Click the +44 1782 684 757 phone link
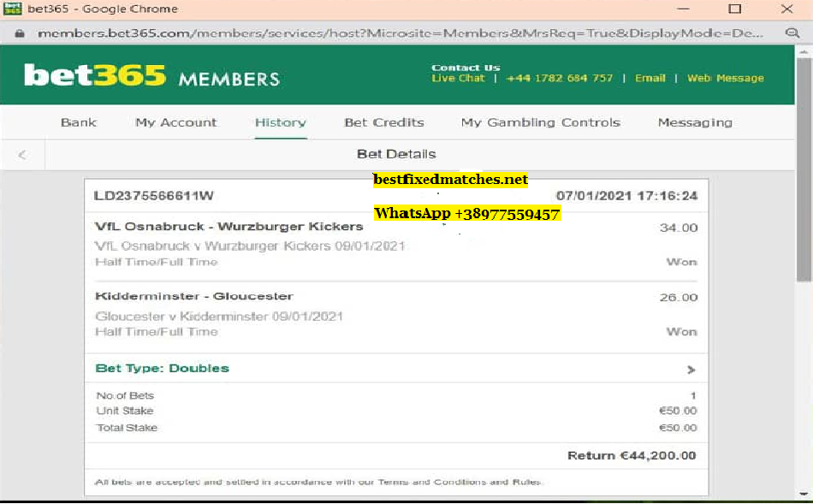This screenshot has width=813, height=504. tap(560, 79)
